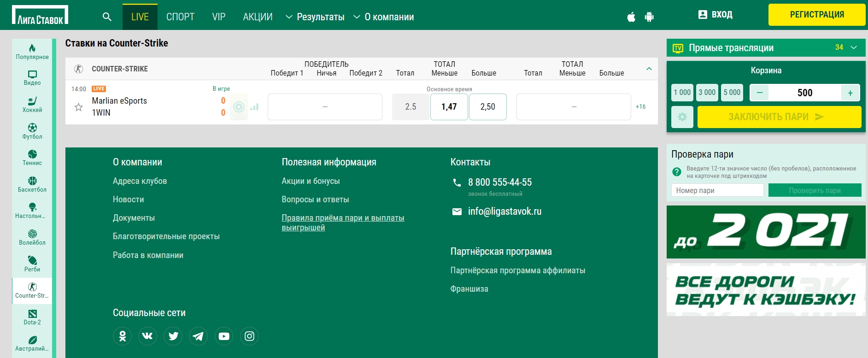Open Telegram social link
This screenshot has width=868, height=358.
(199, 336)
